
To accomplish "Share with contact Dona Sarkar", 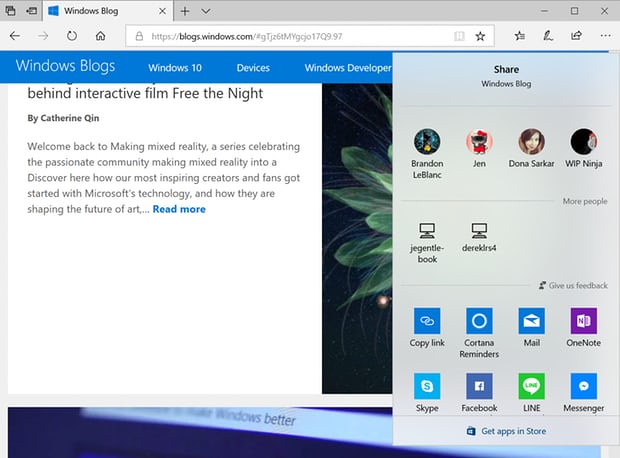I will click(x=531, y=148).
